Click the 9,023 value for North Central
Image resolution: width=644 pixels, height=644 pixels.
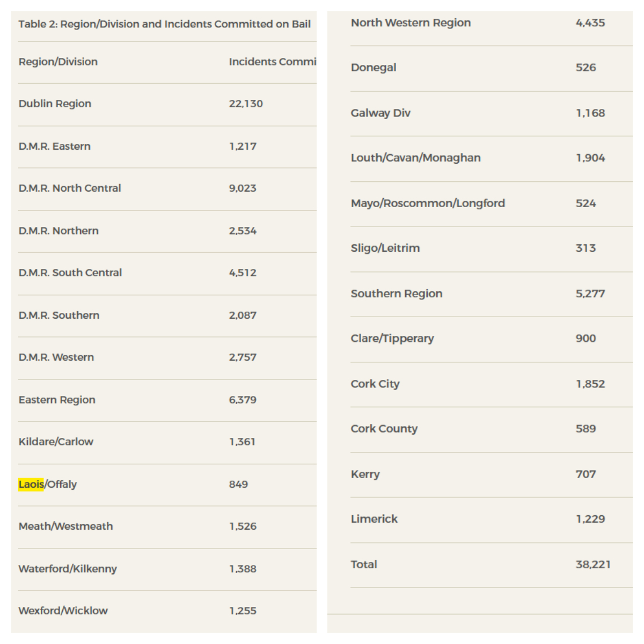[243, 188]
